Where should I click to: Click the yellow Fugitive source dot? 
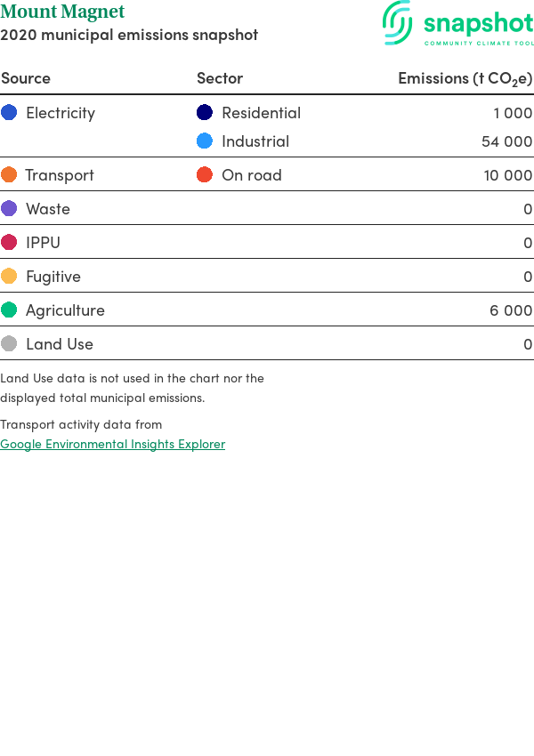point(9,276)
